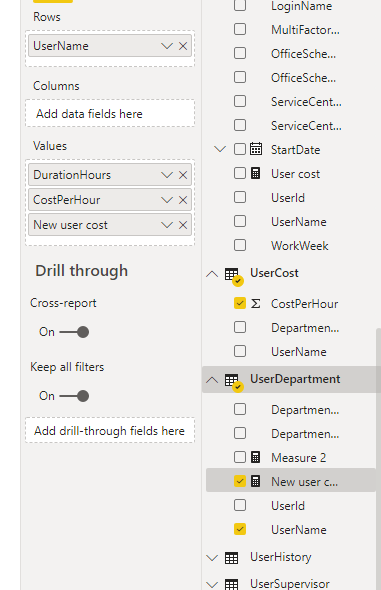Select the Measure 2 label

pyautogui.click(x=299, y=458)
